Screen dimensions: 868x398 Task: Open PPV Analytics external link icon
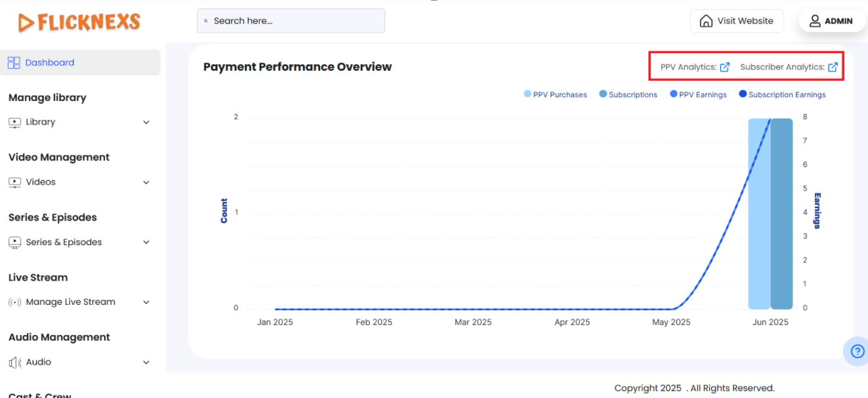[x=725, y=67]
